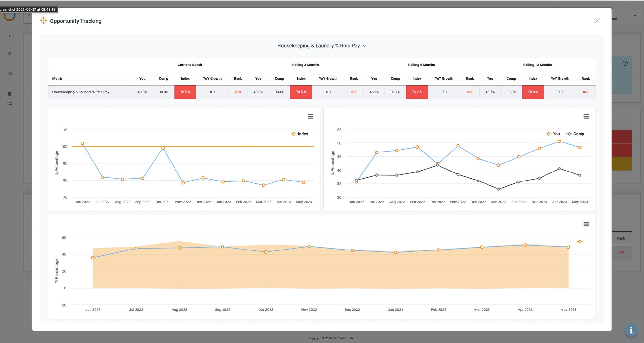Click the Jan 2023 Comp point on comparison chart
Screen dimensions: 644x343
tap(498, 189)
